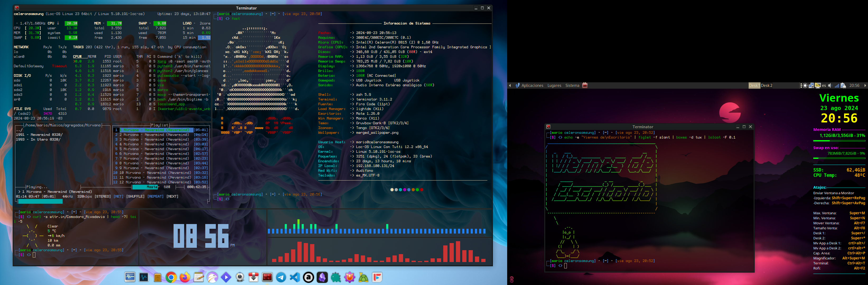Open the blue diamond play-button dock icon
Image resolution: width=868 pixels, height=285 pixels.
tap(226, 277)
